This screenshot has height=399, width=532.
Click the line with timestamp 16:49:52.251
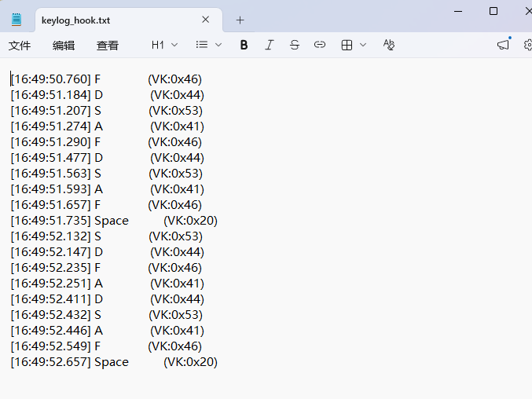coord(107,284)
